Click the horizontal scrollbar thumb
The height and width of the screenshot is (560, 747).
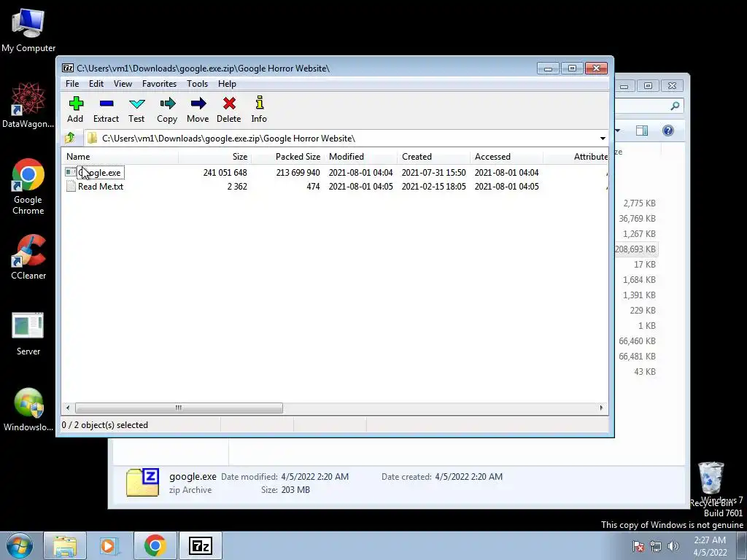179,408
